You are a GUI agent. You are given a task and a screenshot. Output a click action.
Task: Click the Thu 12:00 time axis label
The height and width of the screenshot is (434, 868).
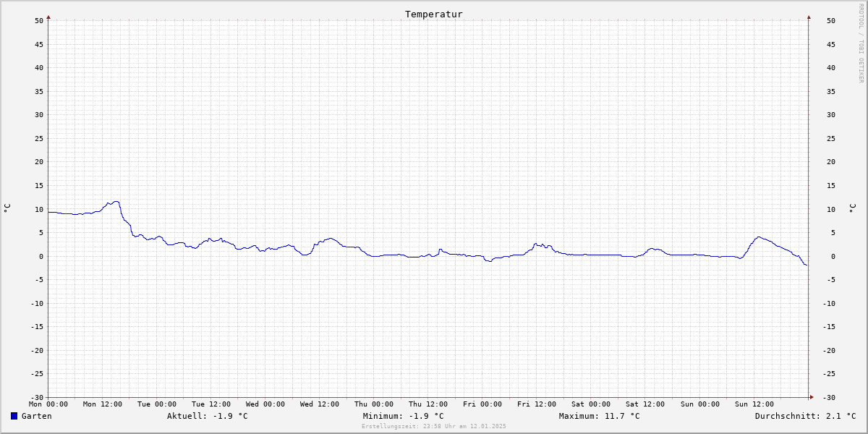428,404
